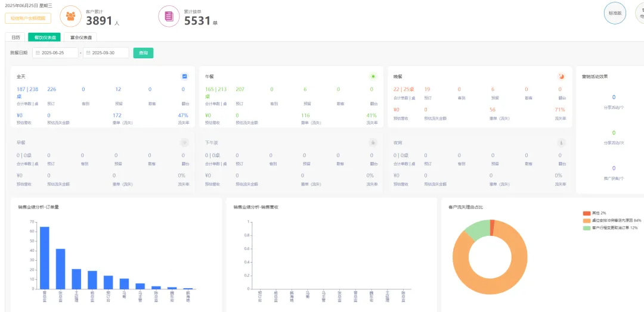Click the SMS balance reminder button
644x312 pixels.
click(x=28, y=18)
